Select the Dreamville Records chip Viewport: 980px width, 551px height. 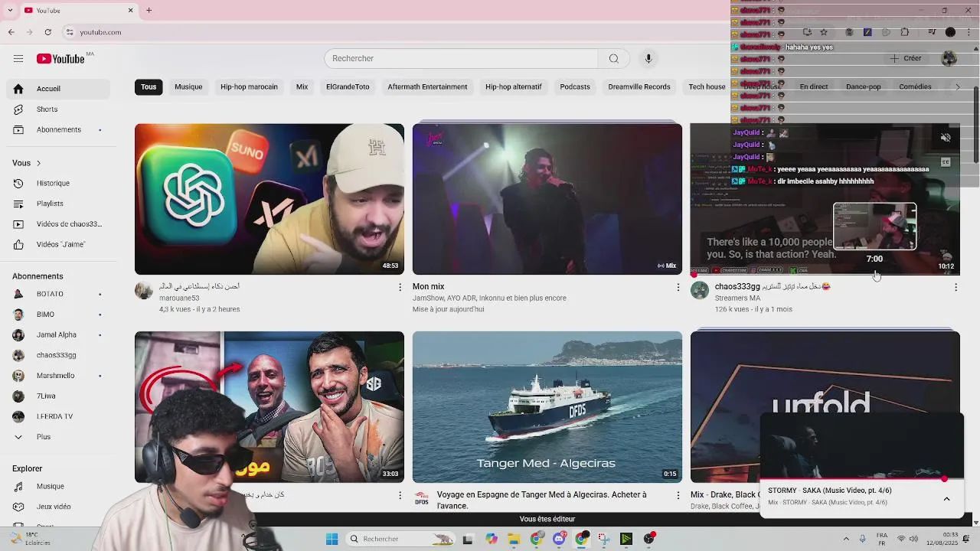pos(639,87)
